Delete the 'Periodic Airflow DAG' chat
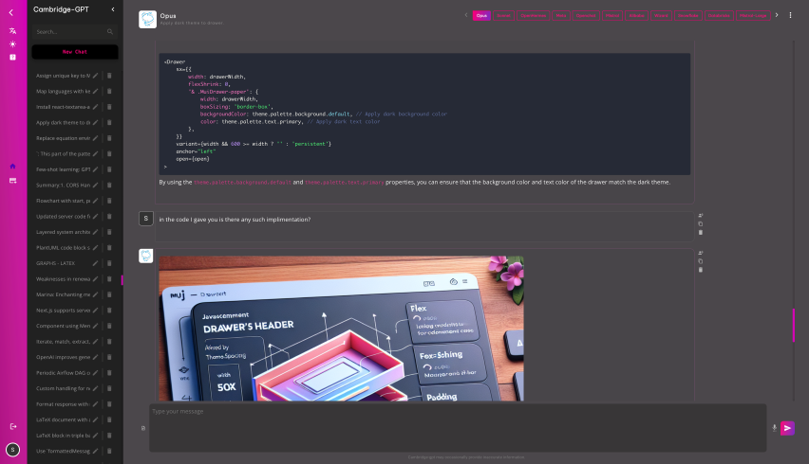The width and height of the screenshot is (811, 466). 109,373
